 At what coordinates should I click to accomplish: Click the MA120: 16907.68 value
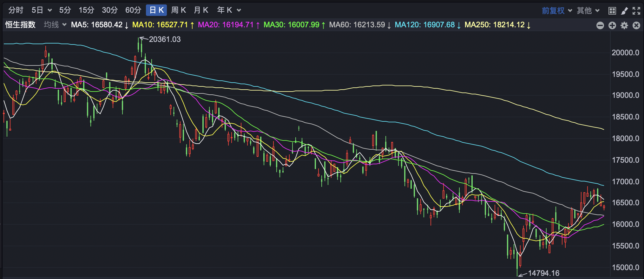coord(428,25)
